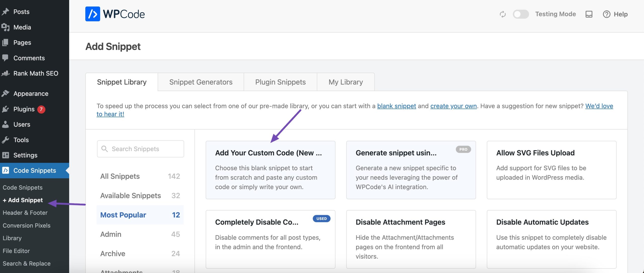Click the refresh sync icon near Testing Mode
The width and height of the screenshot is (644, 273).
(x=503, y=14)
